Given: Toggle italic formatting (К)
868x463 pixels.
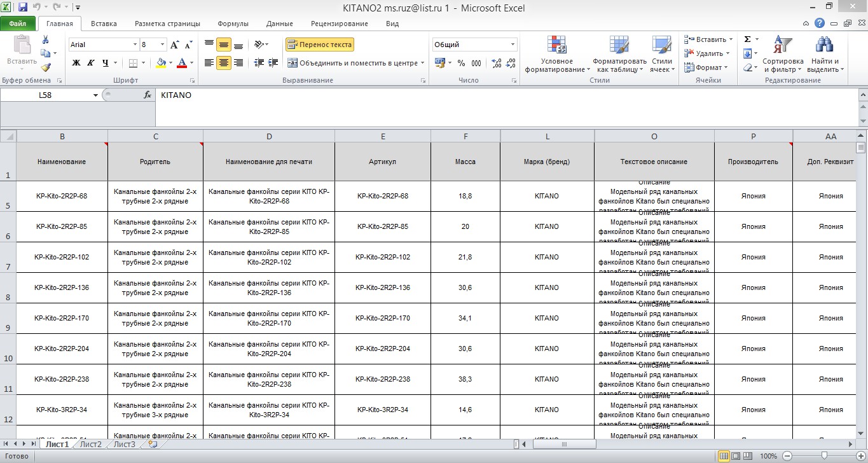Looking at the screenshot, I should coord(90,63).
